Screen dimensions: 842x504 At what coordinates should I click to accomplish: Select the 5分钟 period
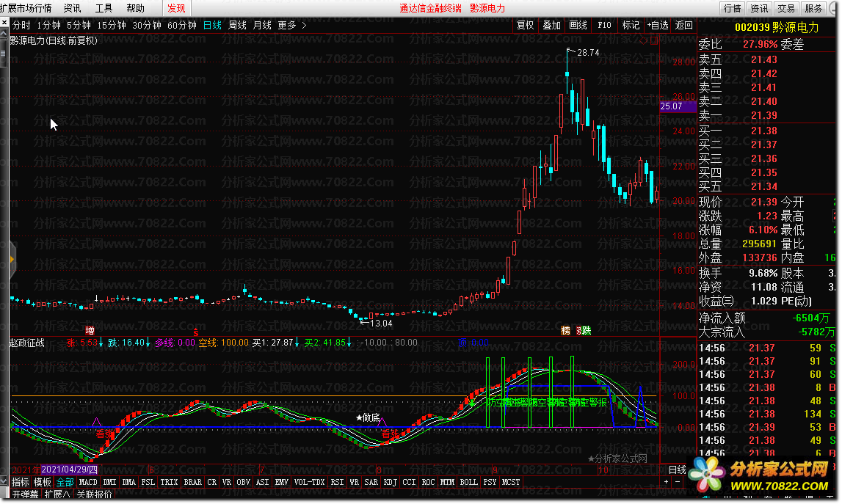tap(79, 25)
